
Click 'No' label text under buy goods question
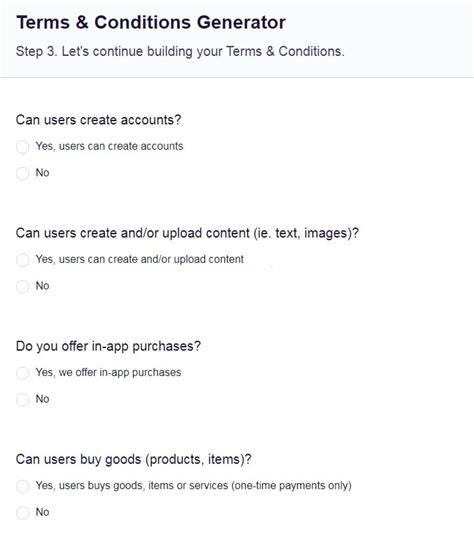coord(42,512)
